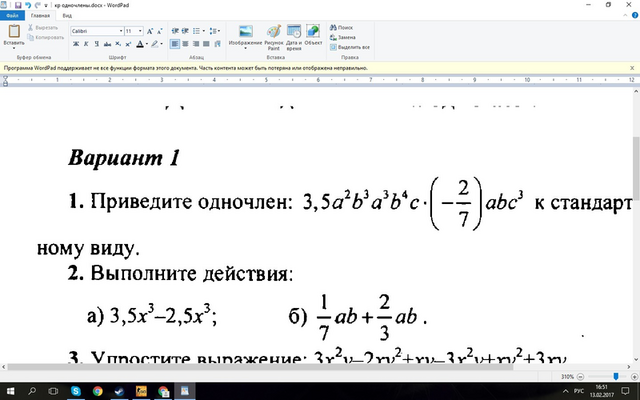Switch to the Главная ribbon tab
640x400 pixels.
40,16
